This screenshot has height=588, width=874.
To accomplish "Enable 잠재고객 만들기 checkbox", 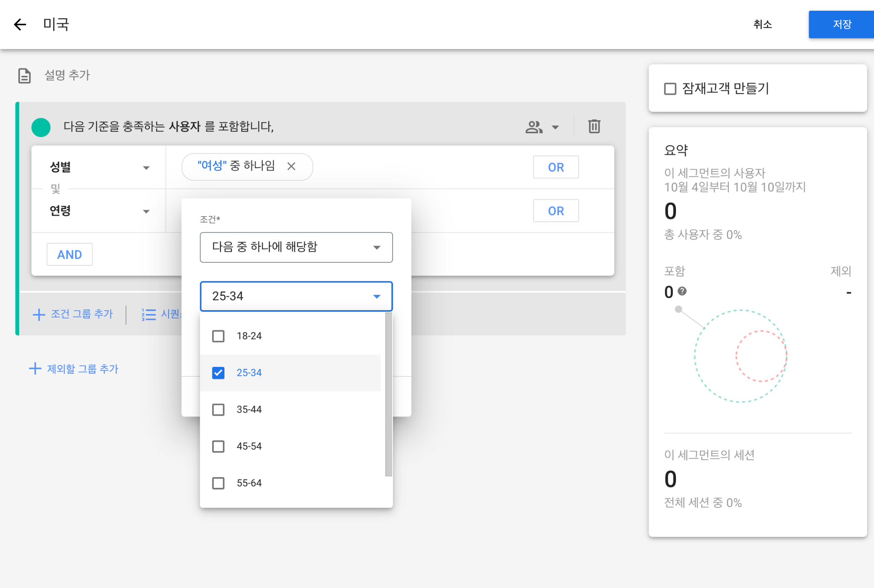I will (x=670, y=89).
